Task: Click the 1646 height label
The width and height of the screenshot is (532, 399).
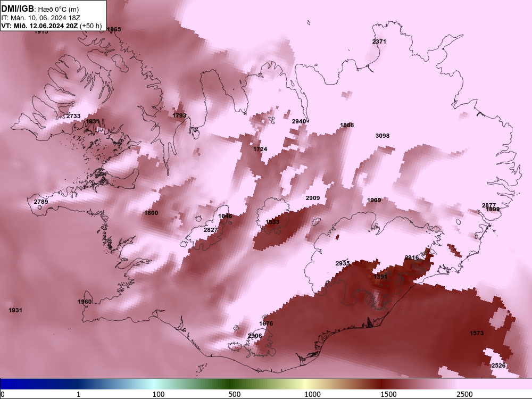Action: (x=225, y=216)
